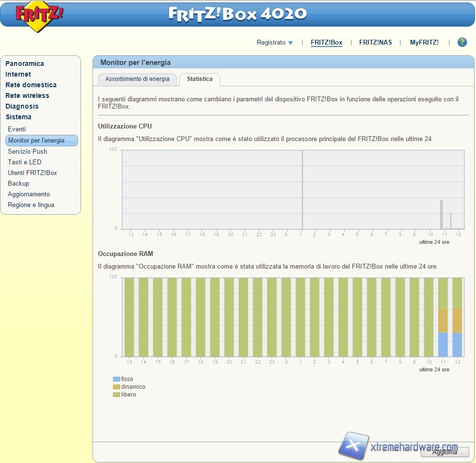
Task: Open the help question mark icon
Action: pyautogui.click(x=462, y=42)
